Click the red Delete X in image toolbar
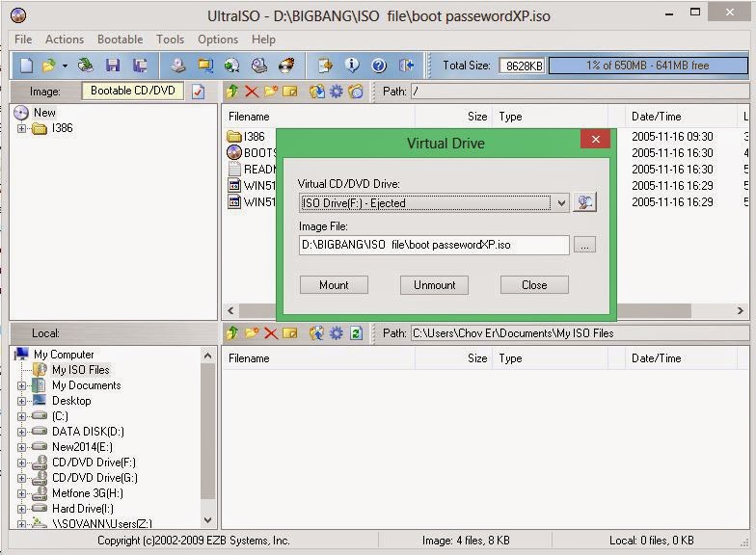This screenshot has width=756, height=555. pyautogui.click(x=252, y=91)
